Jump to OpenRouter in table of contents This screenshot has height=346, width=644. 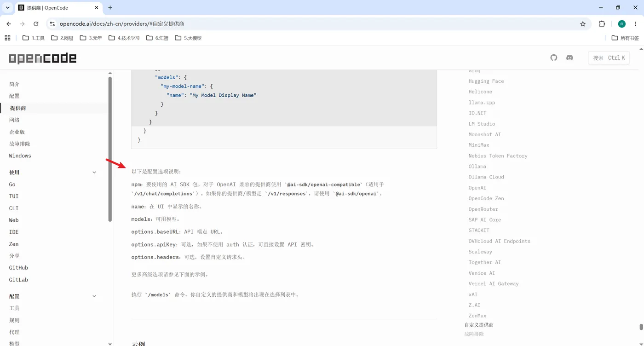pos(483,209)
